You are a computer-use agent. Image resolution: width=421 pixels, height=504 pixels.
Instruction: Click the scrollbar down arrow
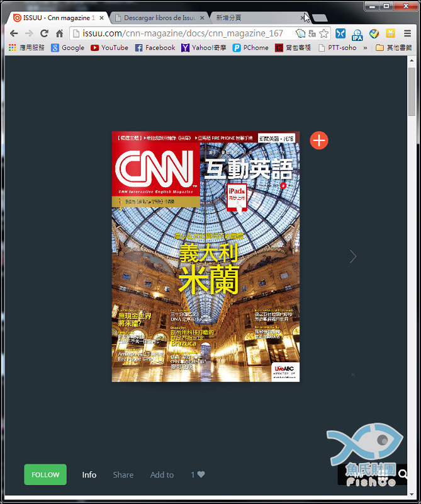[x=412, y=494]
